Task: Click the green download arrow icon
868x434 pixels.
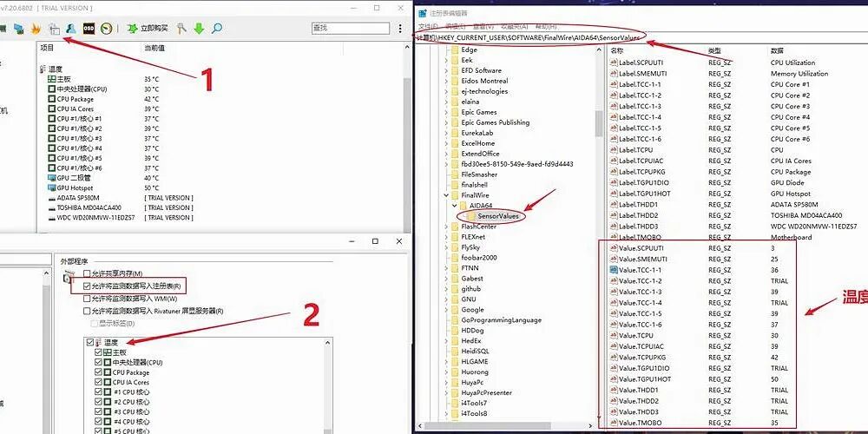Action: [x=199, y=29]
